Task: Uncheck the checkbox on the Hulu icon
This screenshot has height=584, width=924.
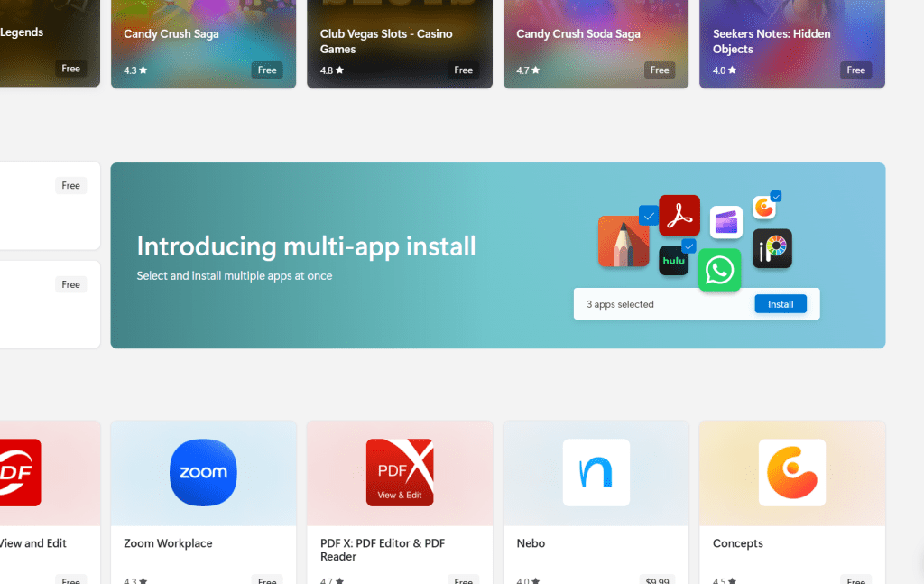Action: point(688,246)
